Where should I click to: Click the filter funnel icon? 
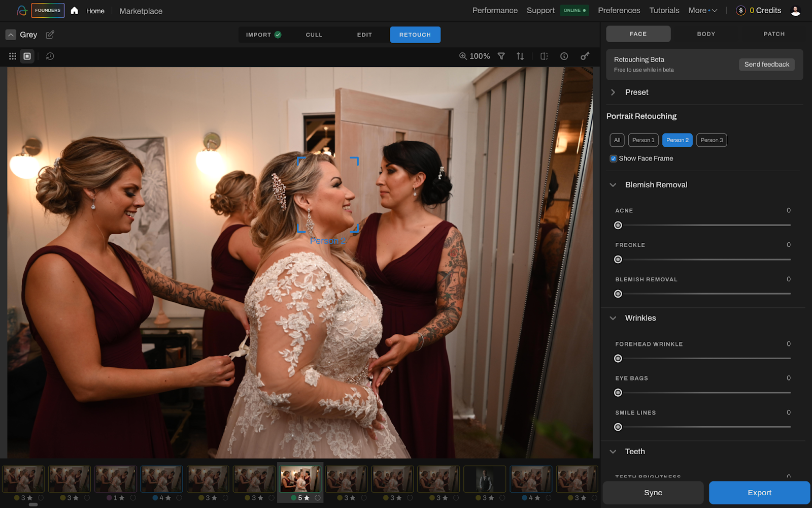[501, 56]
